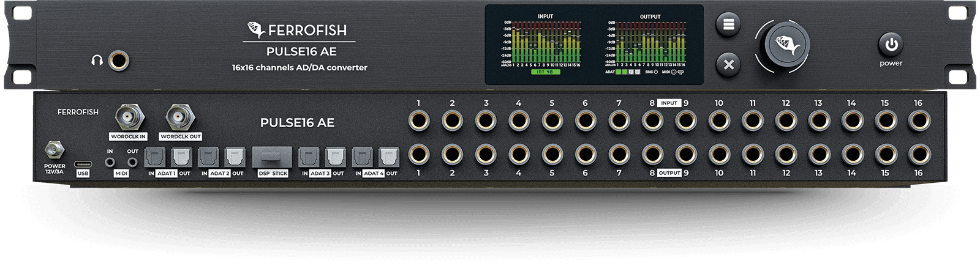Click the WORDCLK IN BNC connector
The image size is (980, 277).
[x=129, y=116]
